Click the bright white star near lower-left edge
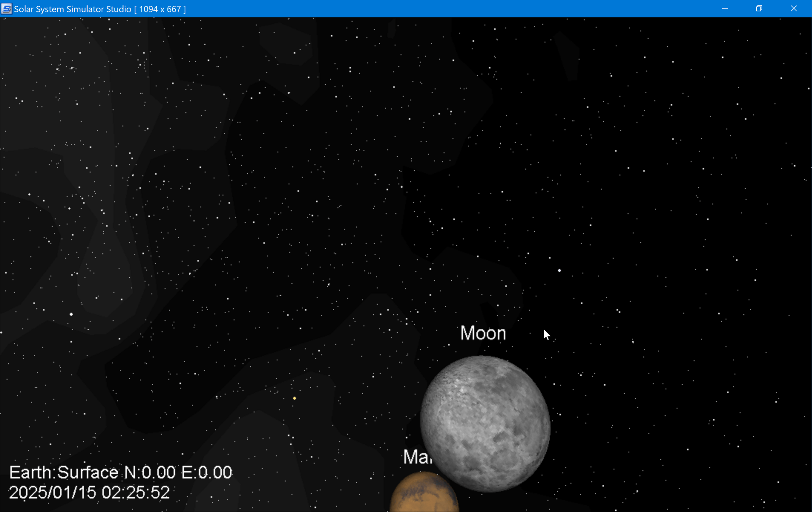This screenshot has width=812, height=512. coord(71,314)
